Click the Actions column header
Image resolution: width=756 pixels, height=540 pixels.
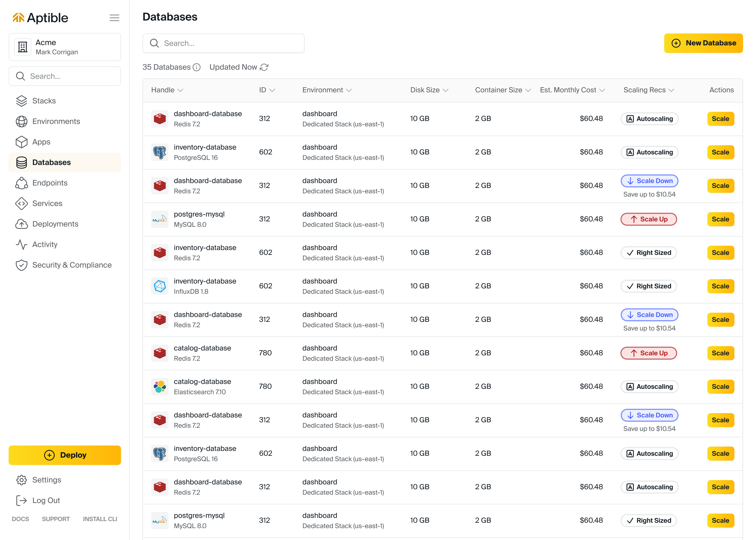click(x=721, y=90)
